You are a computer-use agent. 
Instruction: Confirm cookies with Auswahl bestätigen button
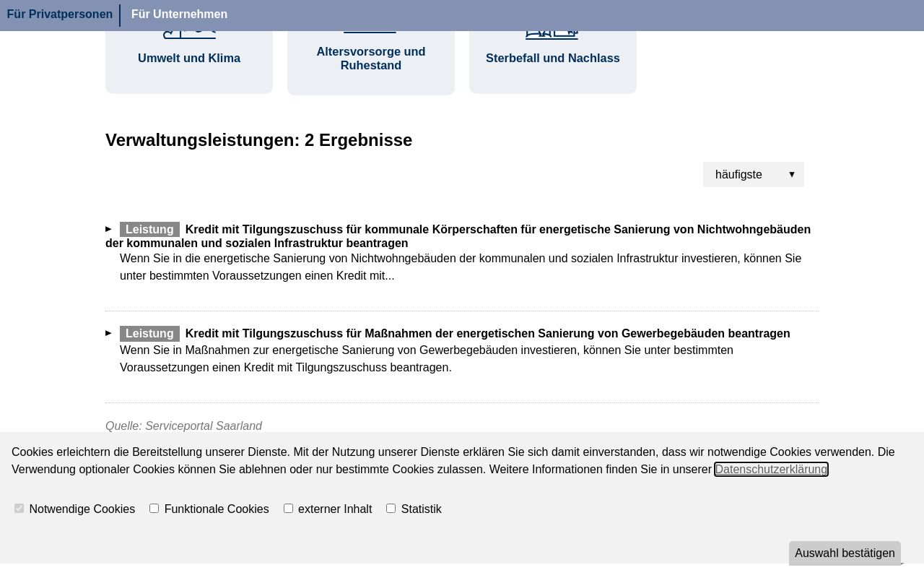click(x=845, y=553)
